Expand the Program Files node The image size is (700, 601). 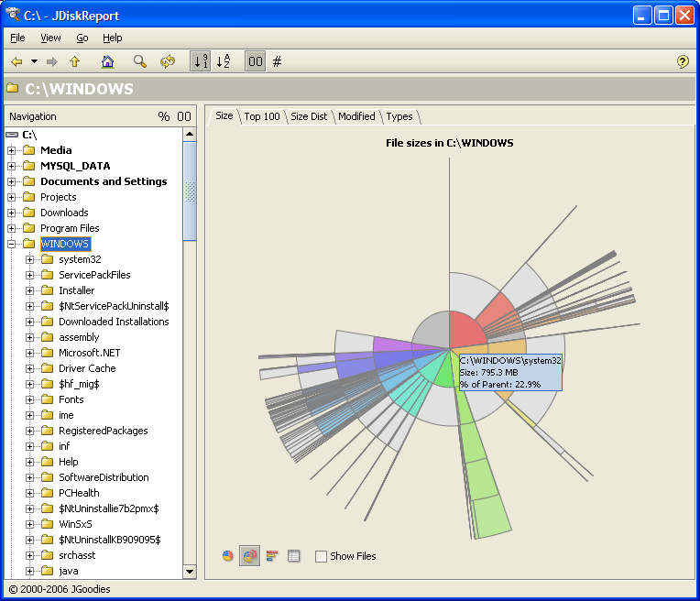(x=12, y=229)
